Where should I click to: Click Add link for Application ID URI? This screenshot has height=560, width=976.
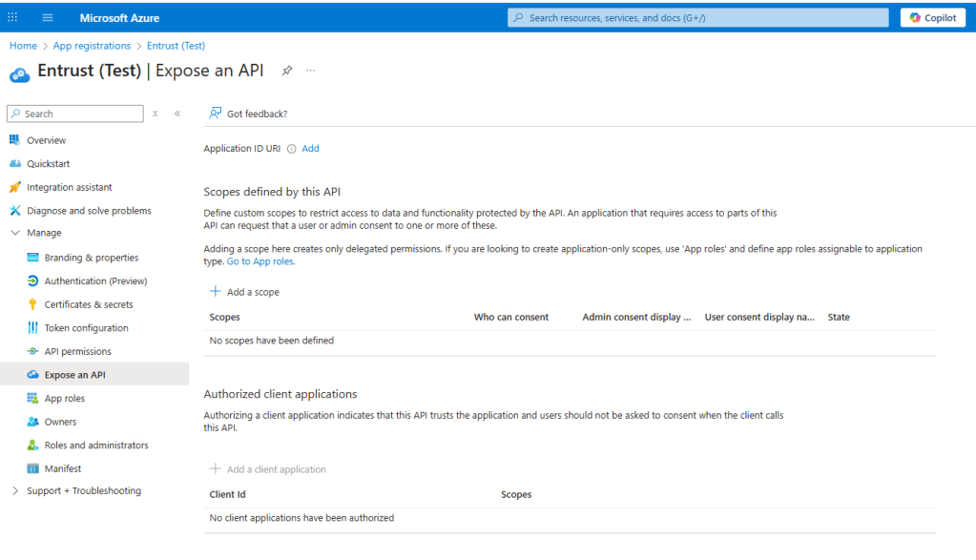(x=310, y=149)
